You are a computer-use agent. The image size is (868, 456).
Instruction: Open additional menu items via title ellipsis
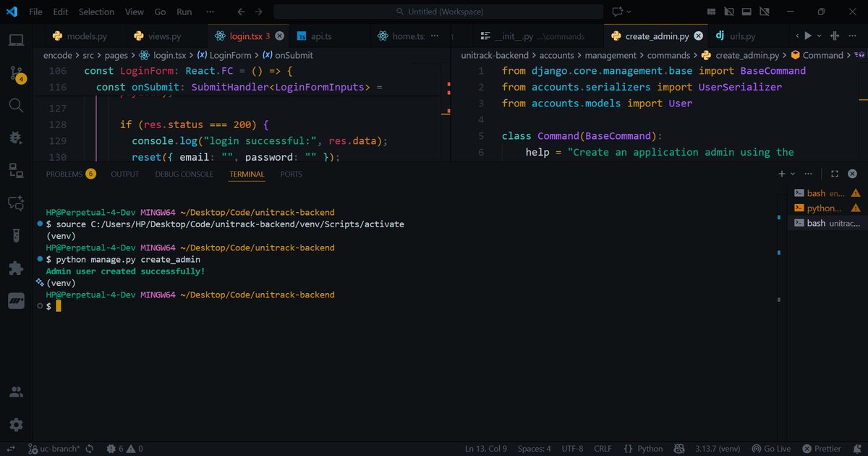tap(210, 12)
